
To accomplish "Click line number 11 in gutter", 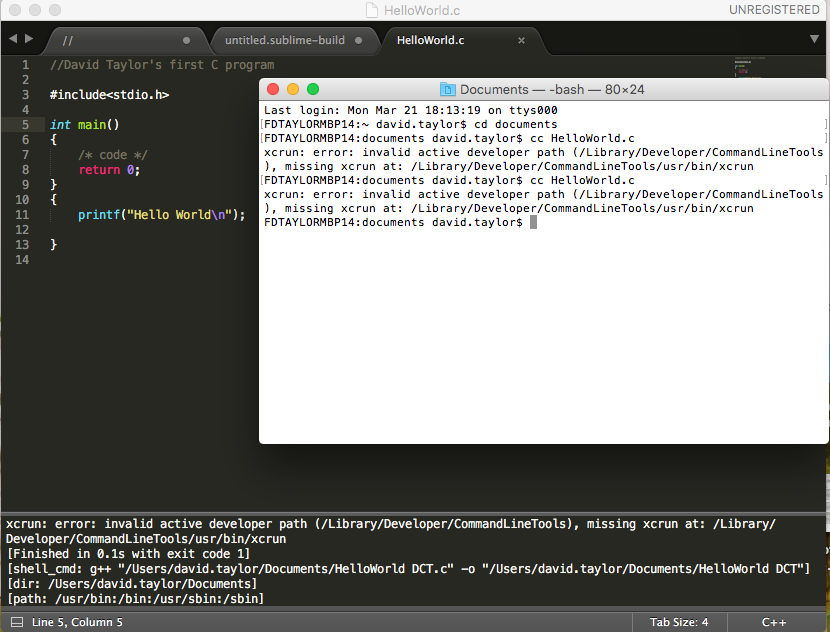I will click(x=22, y=215).
